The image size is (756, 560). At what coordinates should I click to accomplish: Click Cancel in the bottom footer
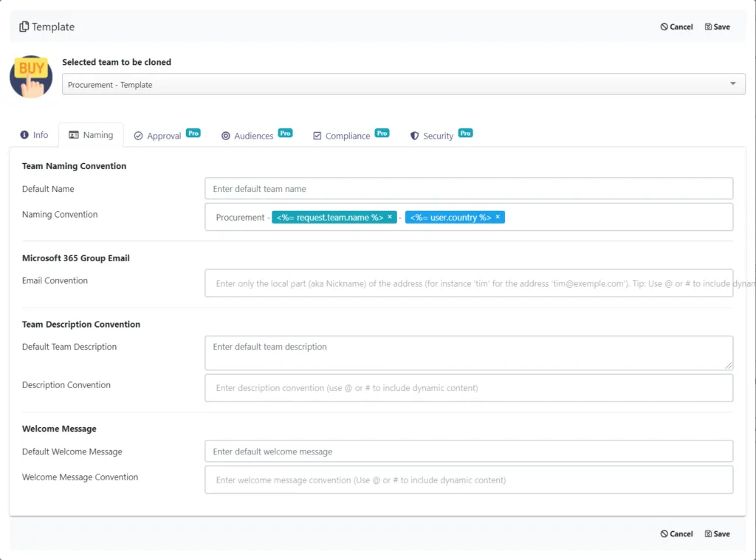[676, 534]
